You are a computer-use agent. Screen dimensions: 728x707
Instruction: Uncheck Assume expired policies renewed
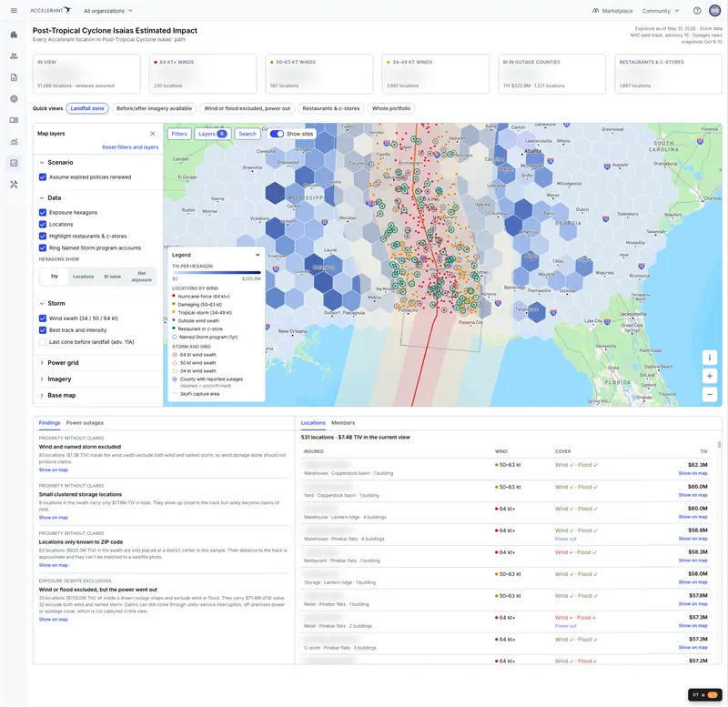43,177
